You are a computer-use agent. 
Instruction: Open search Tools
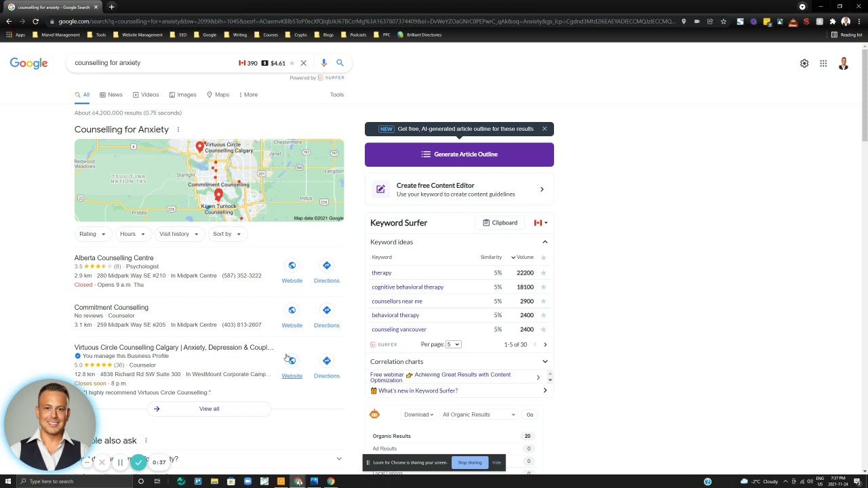[x=337, y=95]
